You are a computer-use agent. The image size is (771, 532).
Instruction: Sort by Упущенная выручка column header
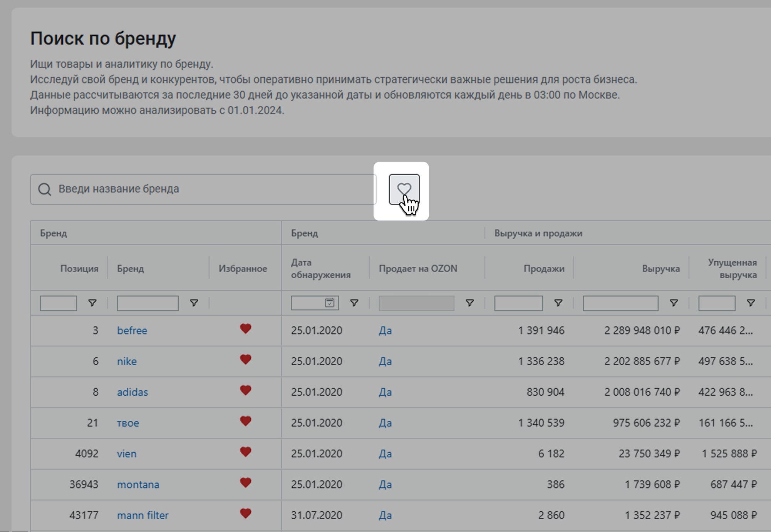(732, 268)
